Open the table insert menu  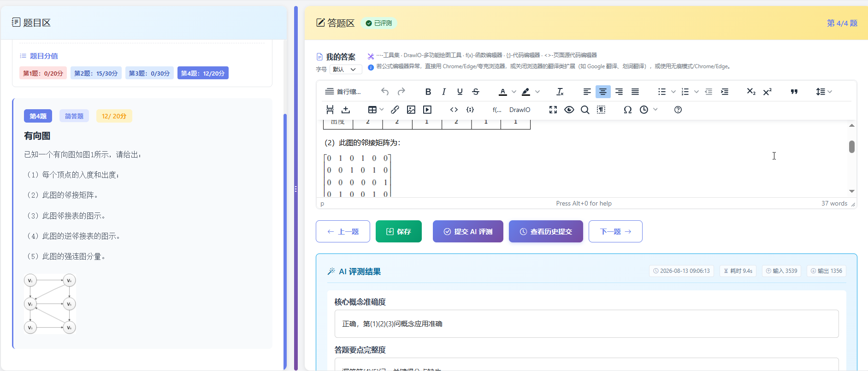coord(376,110)
